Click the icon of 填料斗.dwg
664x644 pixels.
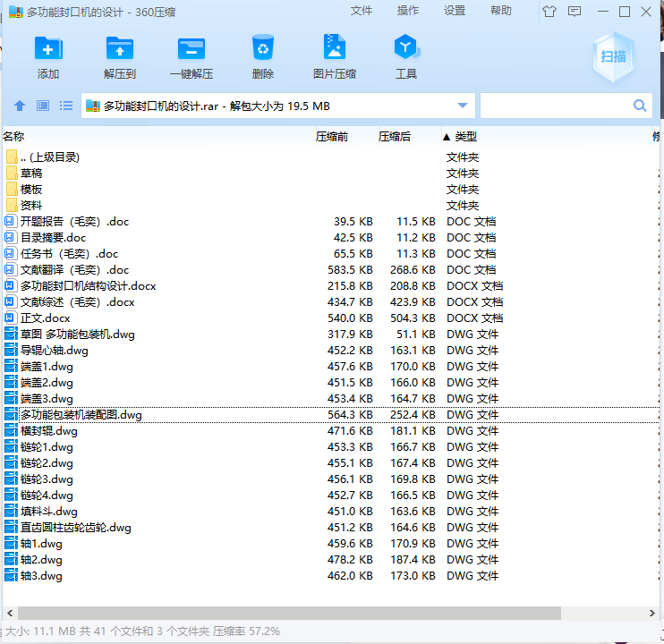(11, 511)
